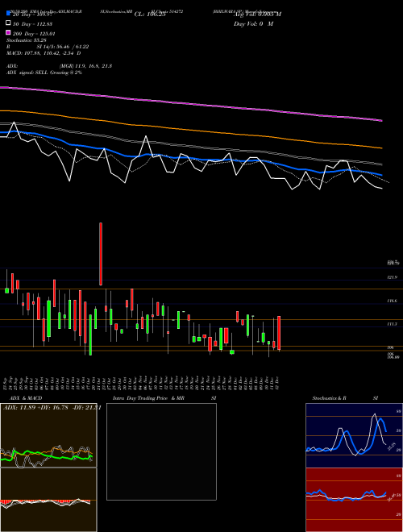This screenshot has height=532, width=403.
Task: Click the '(MGR) 11.9, 16.8, 21.3' ADX values
Action: point(85,66)
